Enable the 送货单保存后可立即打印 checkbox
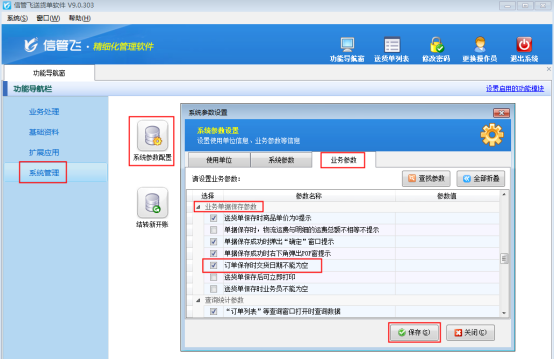The height and width of the screenshot is (360, 554). tap(213, 277)
